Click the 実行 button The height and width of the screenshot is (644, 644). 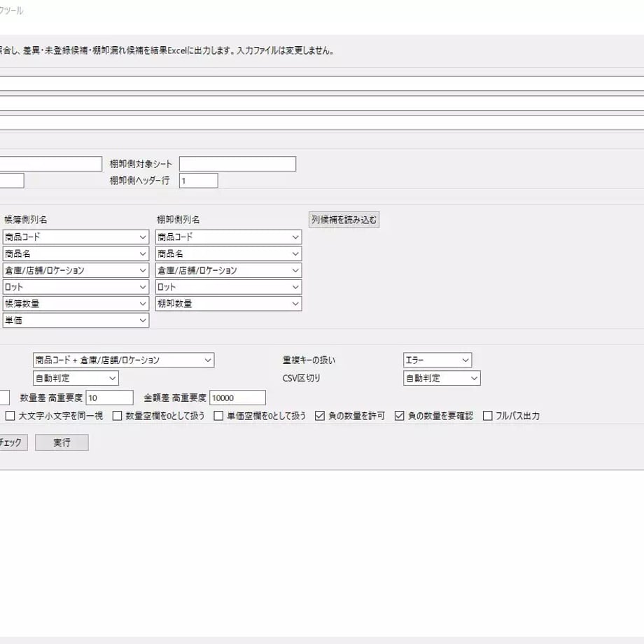[x=62, y=442]
